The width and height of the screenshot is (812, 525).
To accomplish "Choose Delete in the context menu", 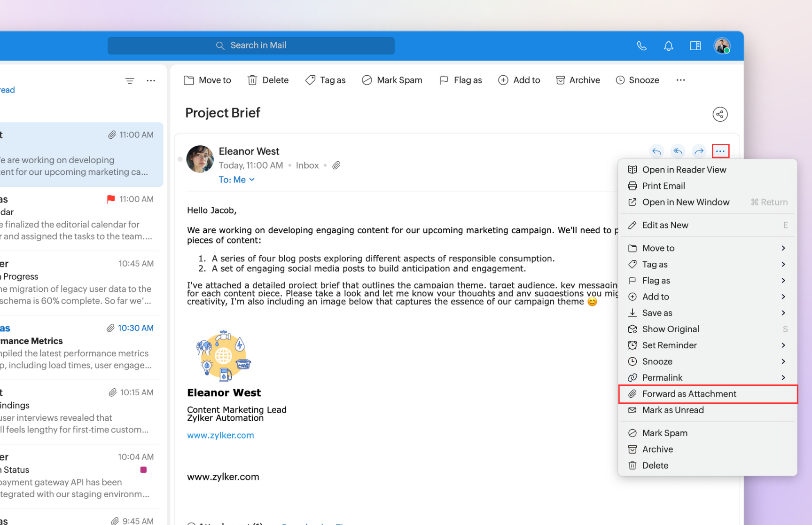I will (708, 466).
